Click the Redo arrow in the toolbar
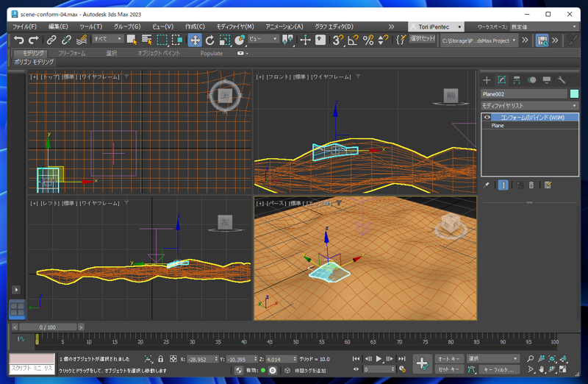This screenshot has width=588, height=384. pos(34,40)
